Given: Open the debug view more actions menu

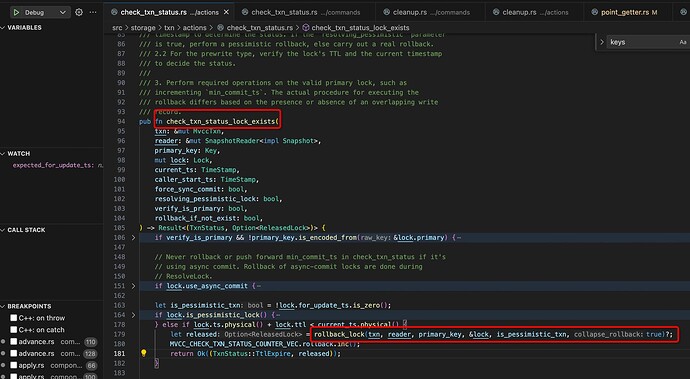Looking at the screenshot, I should pos(93,12).
